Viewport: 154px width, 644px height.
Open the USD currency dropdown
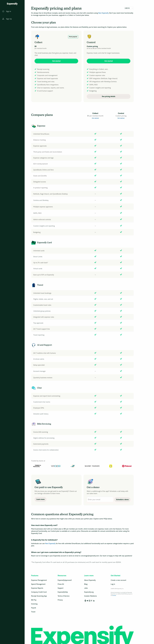tap(129, 8)
